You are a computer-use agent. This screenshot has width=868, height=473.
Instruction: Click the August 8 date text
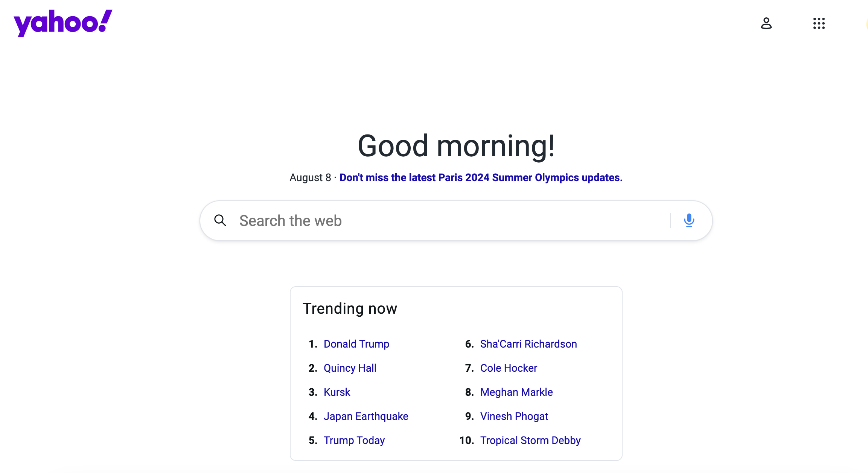click(x=310, y=177)
